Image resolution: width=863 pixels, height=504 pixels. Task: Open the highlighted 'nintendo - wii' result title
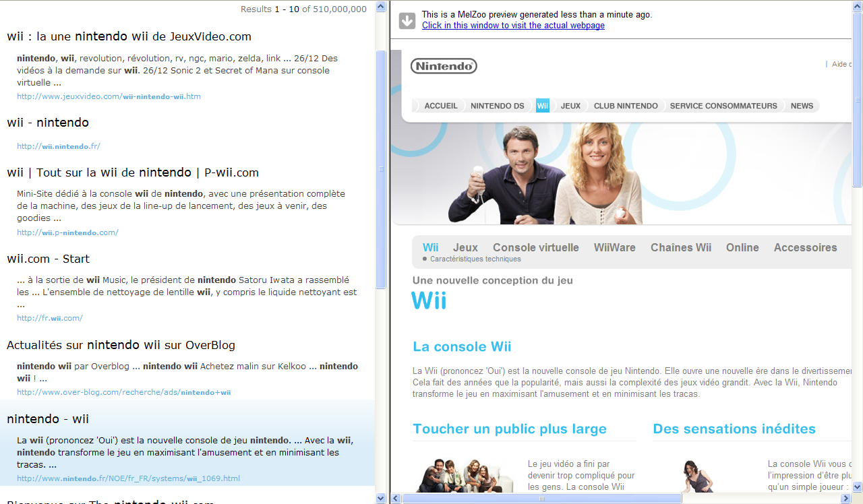pos(48,419)
